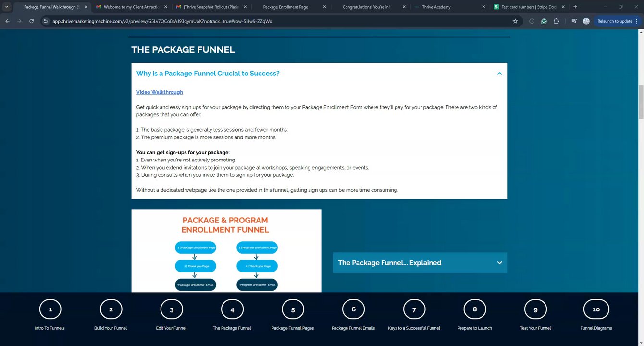Open the browser Extensions puzzle icon
This screenshot has height=346, width=644.
point(556,21)
